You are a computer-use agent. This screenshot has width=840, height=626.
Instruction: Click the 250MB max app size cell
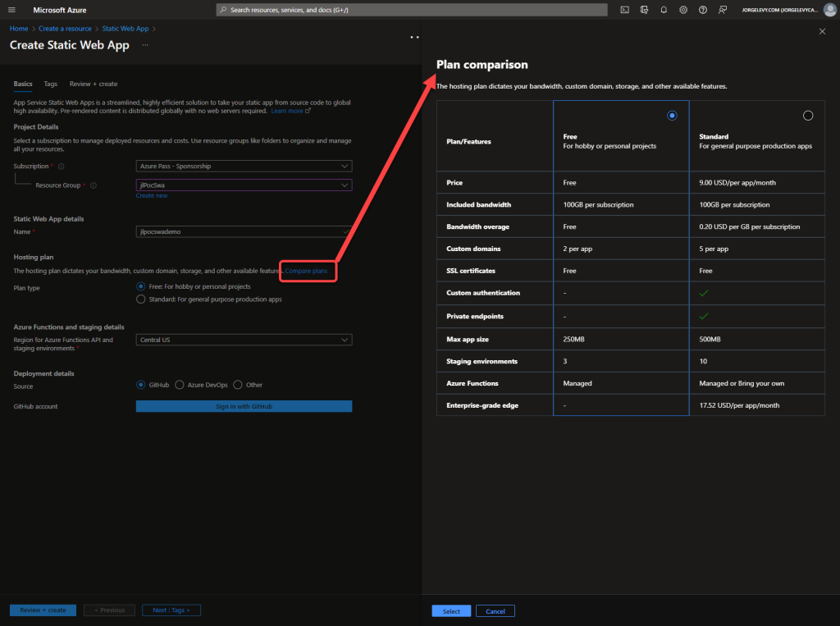click(x=621, y=340)
